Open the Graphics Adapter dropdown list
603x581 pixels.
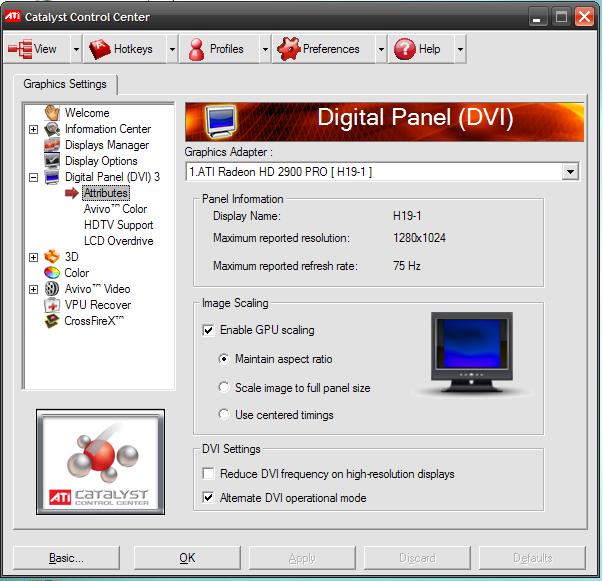[x=570, y=171]
